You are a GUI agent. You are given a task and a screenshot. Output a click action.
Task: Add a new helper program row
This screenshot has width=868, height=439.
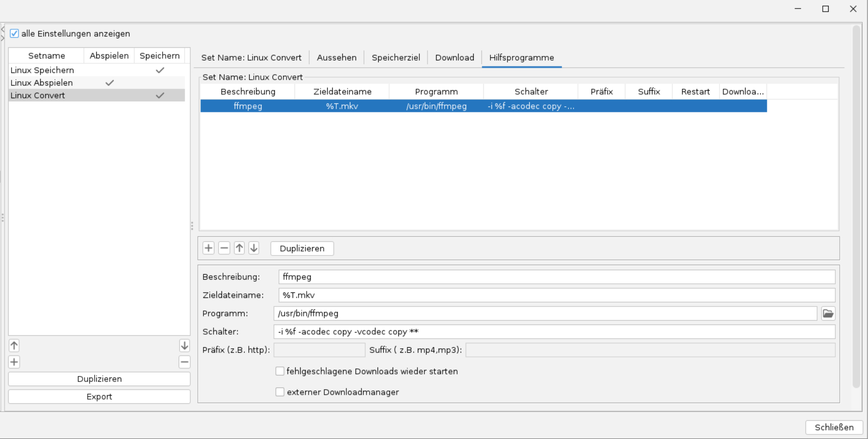(x=208, y=248)
